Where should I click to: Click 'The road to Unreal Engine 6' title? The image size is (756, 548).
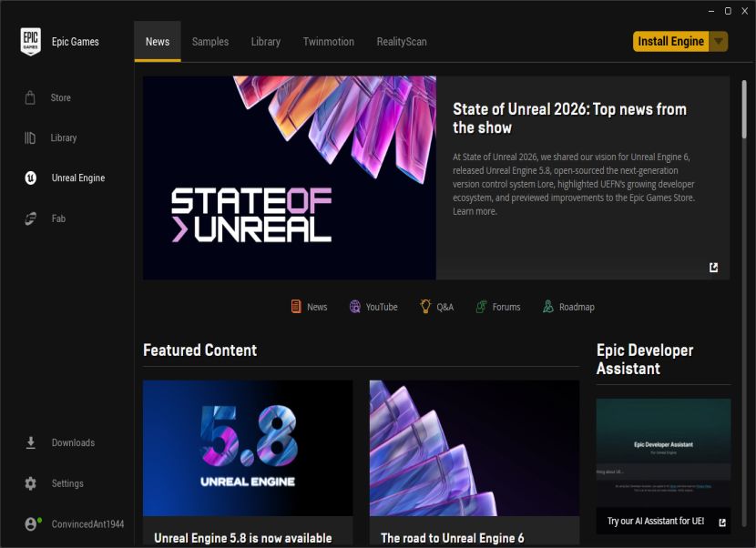point(453,538)
